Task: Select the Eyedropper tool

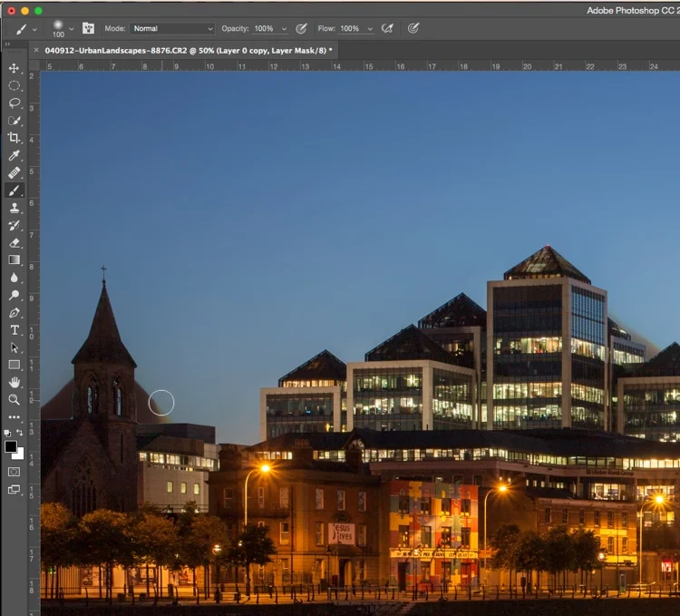Action: click(14, 155)
